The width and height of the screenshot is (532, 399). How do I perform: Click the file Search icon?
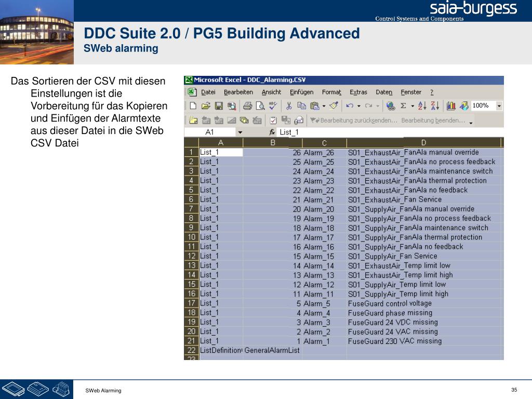pos(232,106)
